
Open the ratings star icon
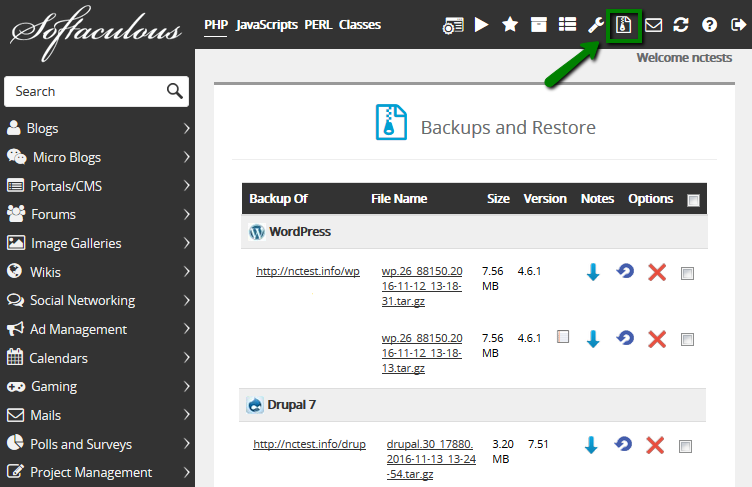tap(510, 24)
